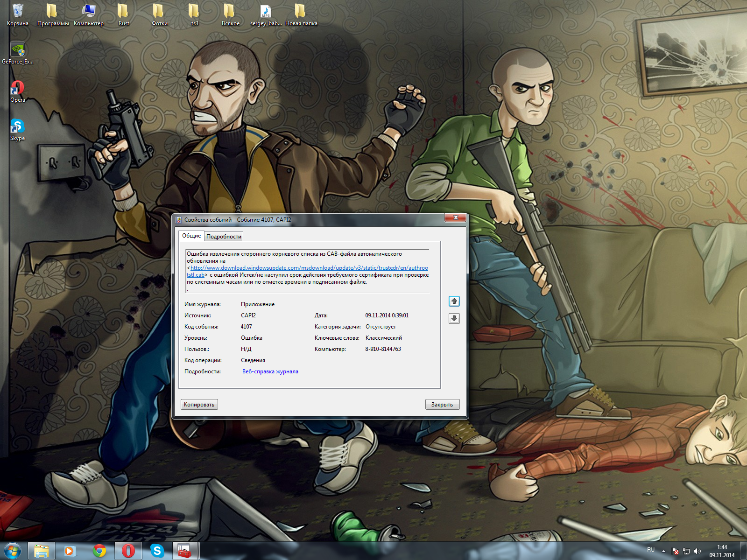Click the event code value 4107
Viewport: 747px width, 560px height.
[x=246, y=327]
